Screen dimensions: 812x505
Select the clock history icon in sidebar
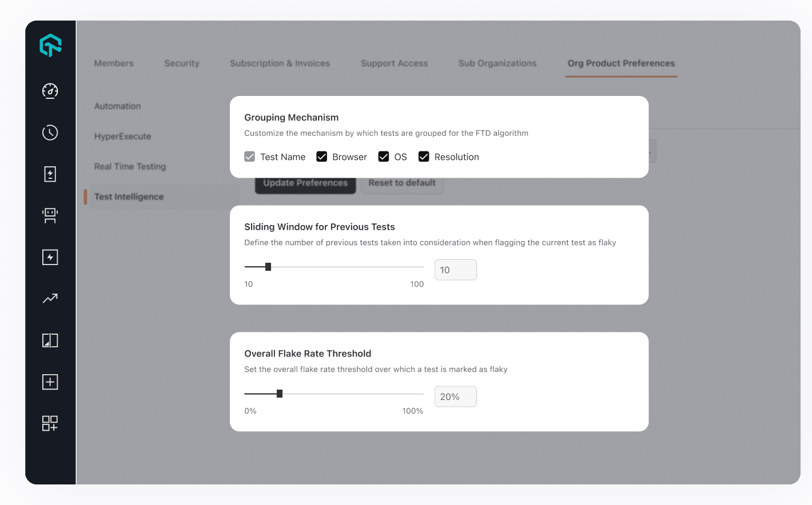coord(50,133)
